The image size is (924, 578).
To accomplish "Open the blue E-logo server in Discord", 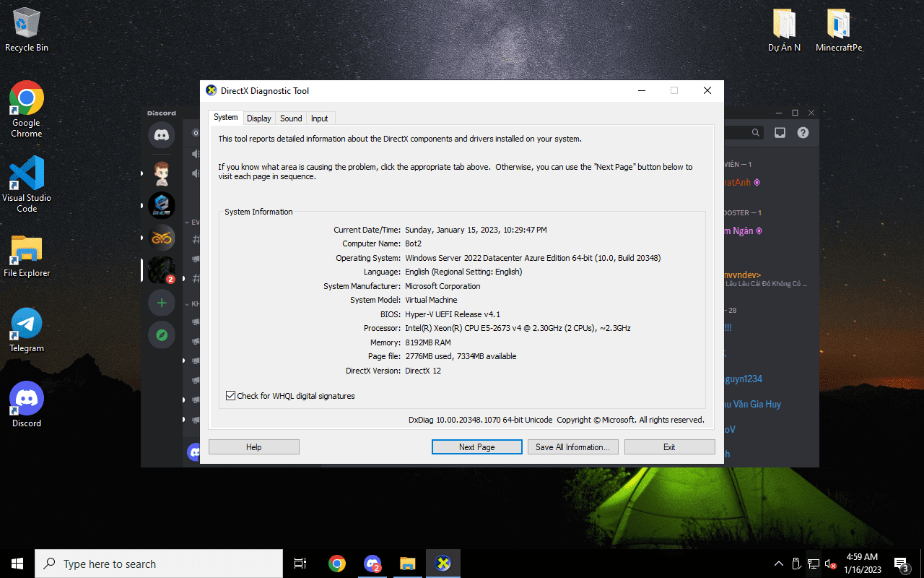I will point(162,206).
